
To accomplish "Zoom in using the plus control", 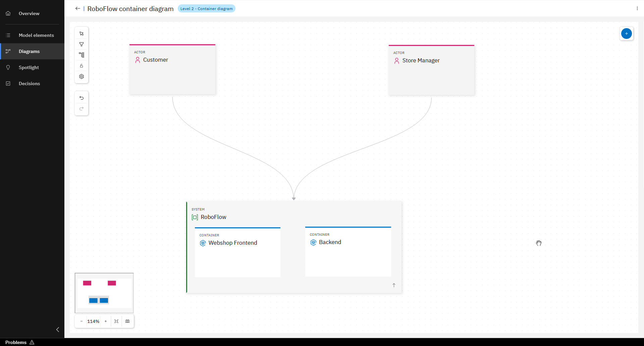I will [106, 321].
